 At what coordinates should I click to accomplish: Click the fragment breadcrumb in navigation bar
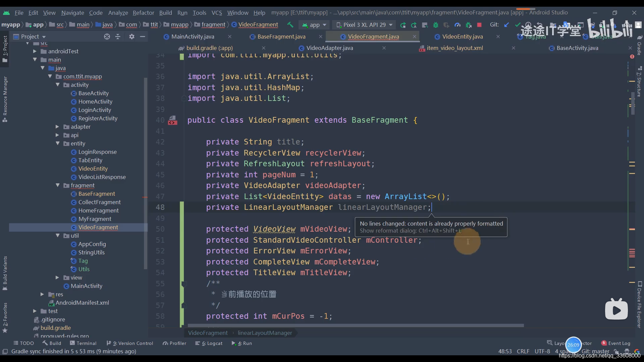213,25
